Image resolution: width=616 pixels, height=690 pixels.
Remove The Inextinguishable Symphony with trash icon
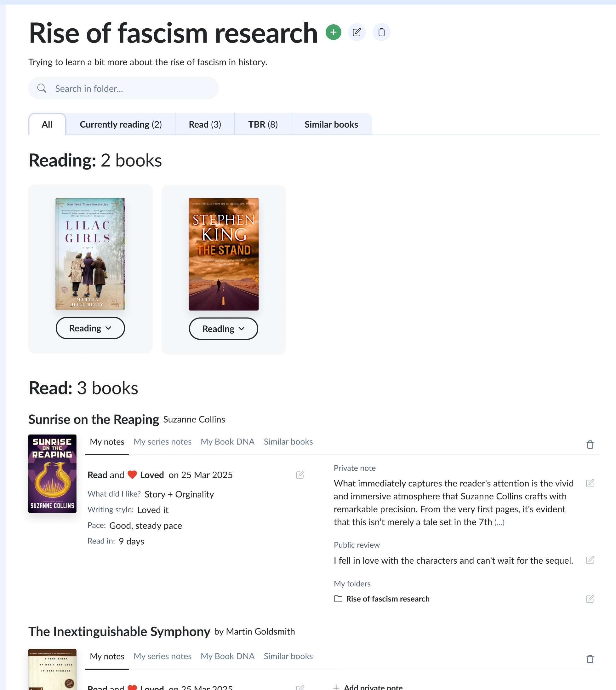[590, 659]
